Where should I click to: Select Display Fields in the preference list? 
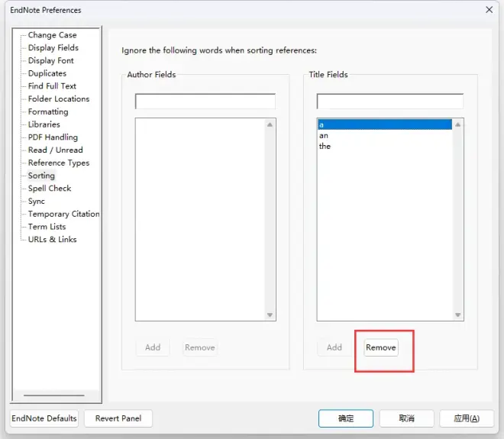pyautogui.click(x=53, y=47)
